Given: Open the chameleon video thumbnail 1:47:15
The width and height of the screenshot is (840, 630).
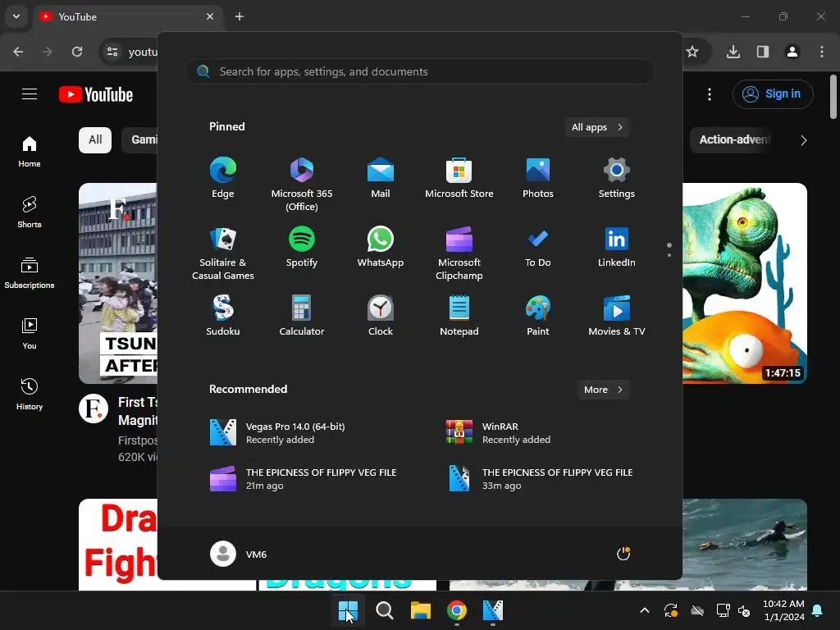Looking at the screenshot, I should point(745,283).
